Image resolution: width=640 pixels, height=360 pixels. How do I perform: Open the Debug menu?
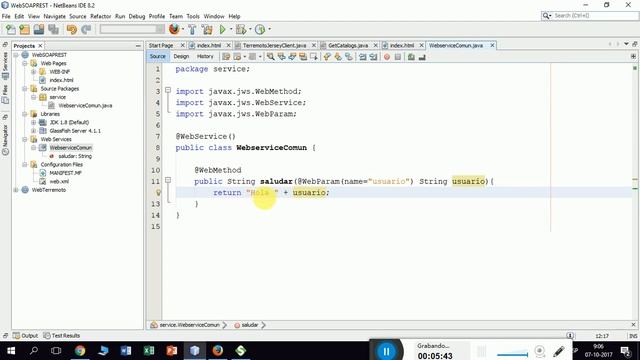[137, 16]
